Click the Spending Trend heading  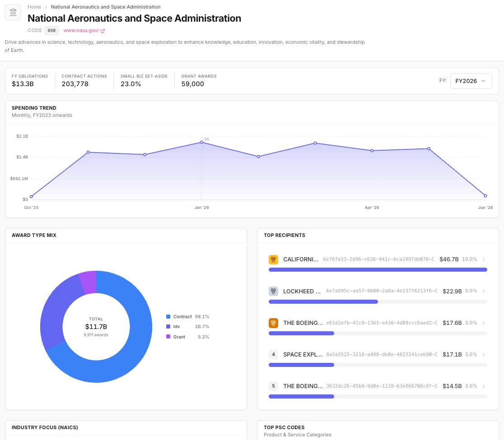[34, 108]
